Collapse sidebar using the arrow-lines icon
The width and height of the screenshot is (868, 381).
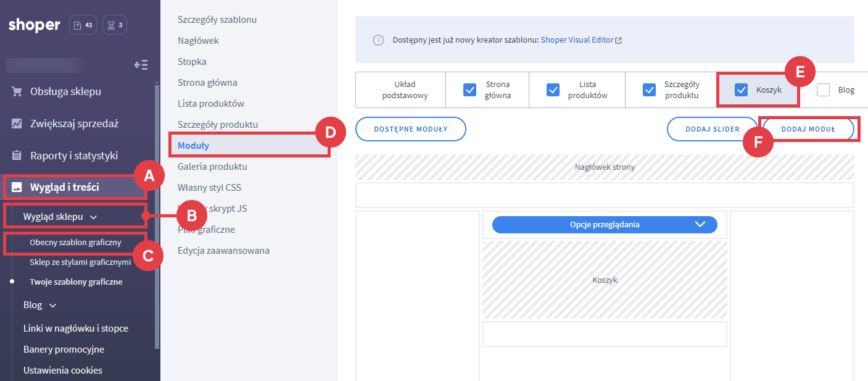(141, 65)
